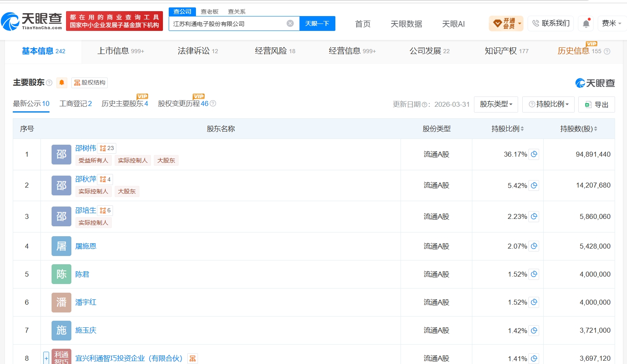The image size is (627, 364).
Task: Show help for 股权变更历程
Action: click(x=213, y=103)
